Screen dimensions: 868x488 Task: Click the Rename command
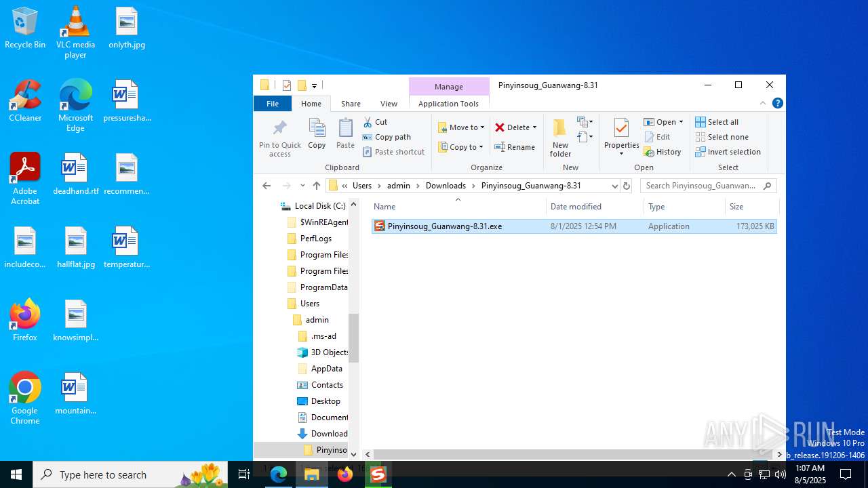(x=515, y=147)
